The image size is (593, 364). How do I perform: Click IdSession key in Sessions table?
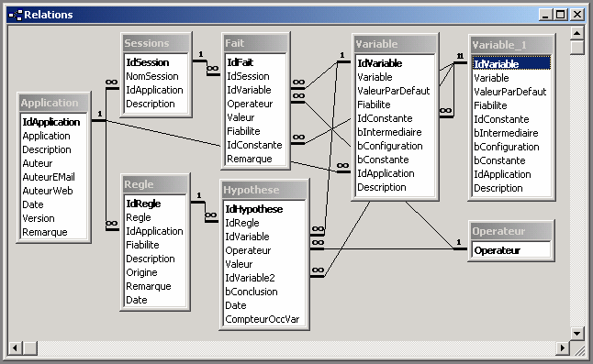148,62
